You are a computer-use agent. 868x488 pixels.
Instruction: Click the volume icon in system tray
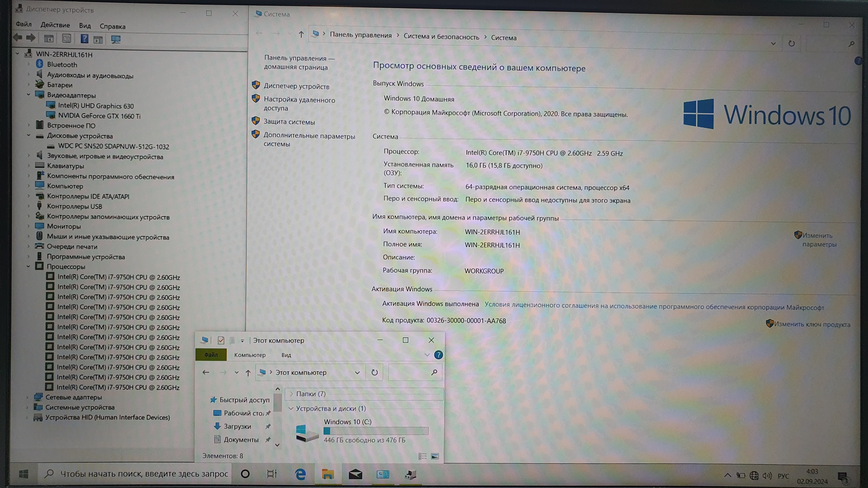tap(767, 476)
